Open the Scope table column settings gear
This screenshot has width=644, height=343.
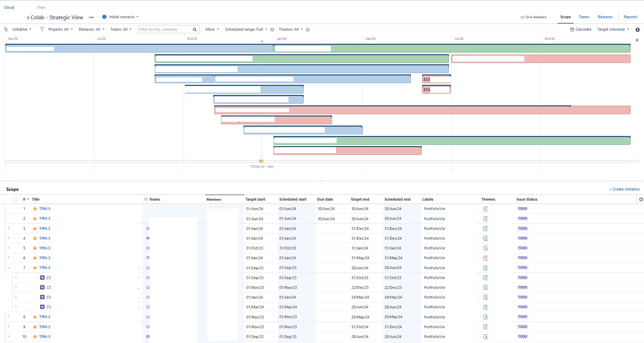coord(641,199)
